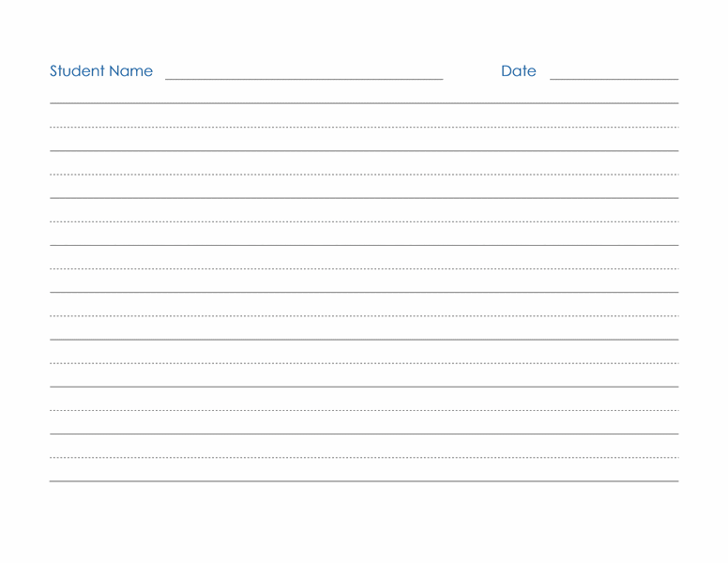Click the first dotted midline row
The width and height of the screenshot is (728, 563).
click(364, 127)
